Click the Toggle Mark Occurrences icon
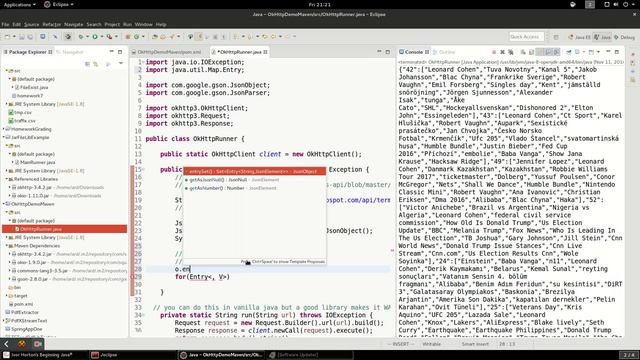This screenshot has width=640, height=360. [x=200, y=36]
